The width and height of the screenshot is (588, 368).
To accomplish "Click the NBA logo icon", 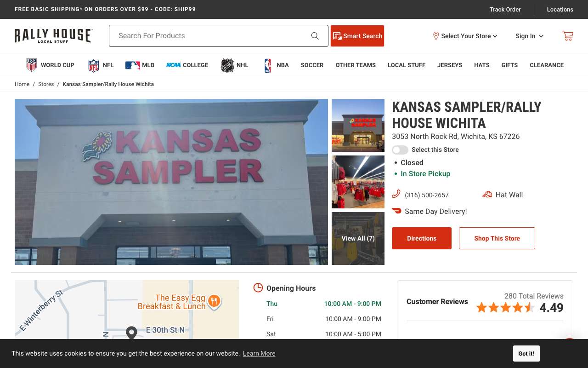I will coord(268,65).
